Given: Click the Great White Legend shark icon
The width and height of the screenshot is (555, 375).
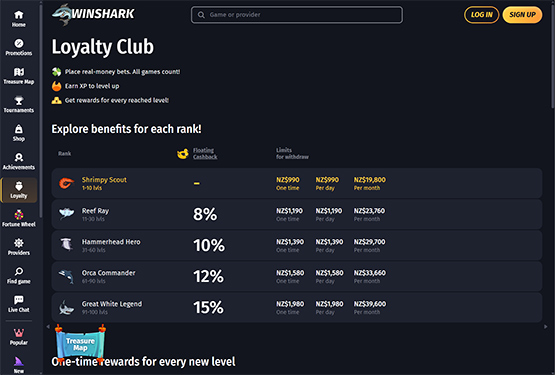Looking at the screenshot, I should pos(67,307).
